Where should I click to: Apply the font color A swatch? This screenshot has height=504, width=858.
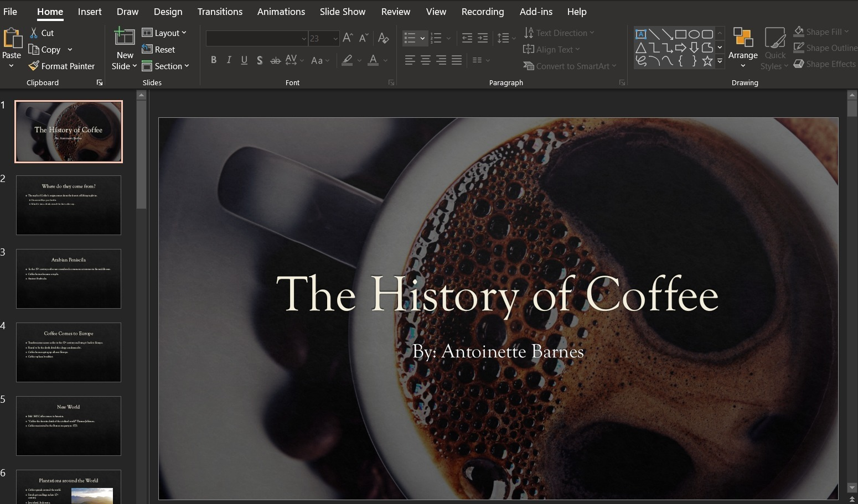click(x=374, y=60)
